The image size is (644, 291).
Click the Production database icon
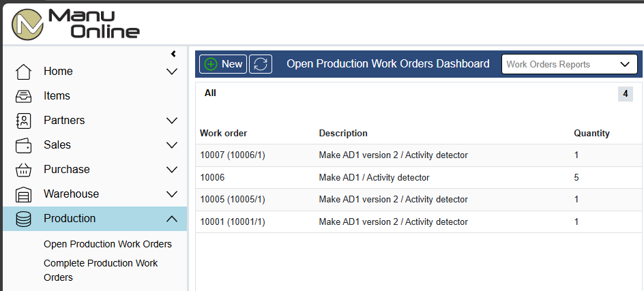coord(23,219)
